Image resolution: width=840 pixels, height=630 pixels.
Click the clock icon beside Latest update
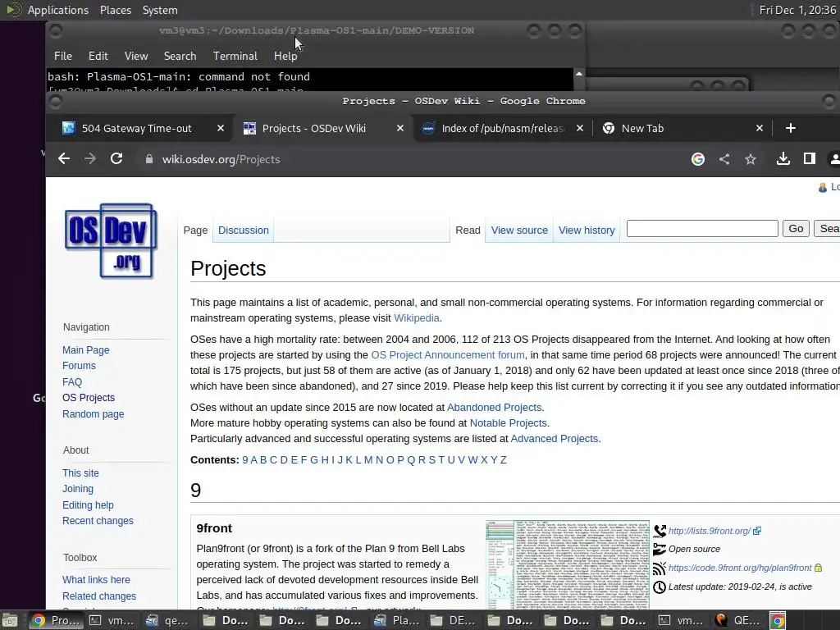point(660,587)
